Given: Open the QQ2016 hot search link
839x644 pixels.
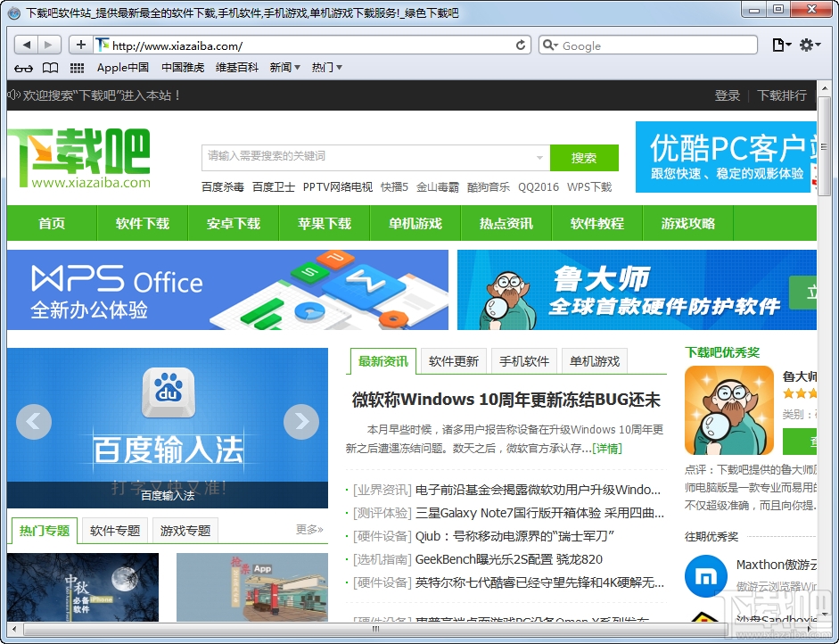Looking at the screenshot, I should (539, 186).
